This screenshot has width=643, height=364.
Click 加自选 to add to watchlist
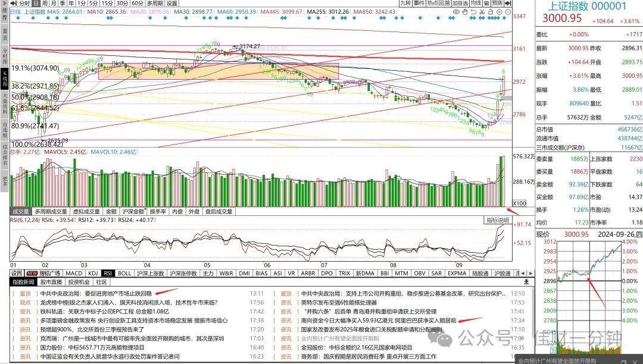tap(460, 4)
